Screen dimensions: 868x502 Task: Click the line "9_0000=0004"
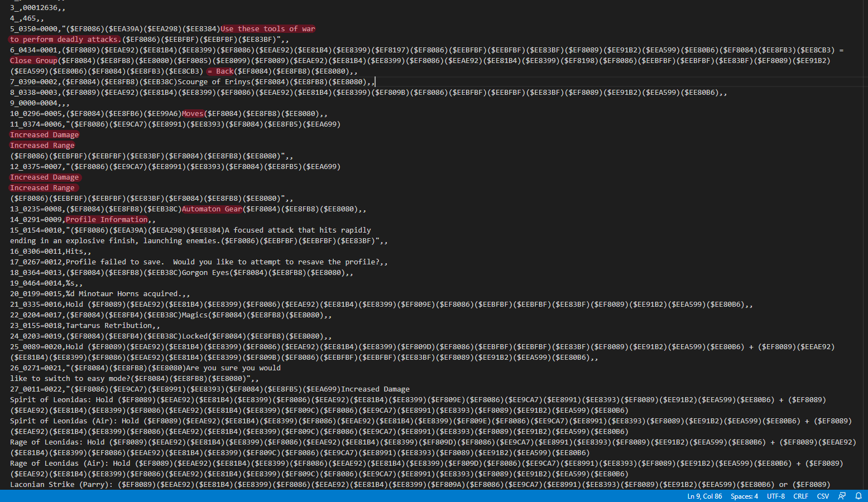click(40, 103)
